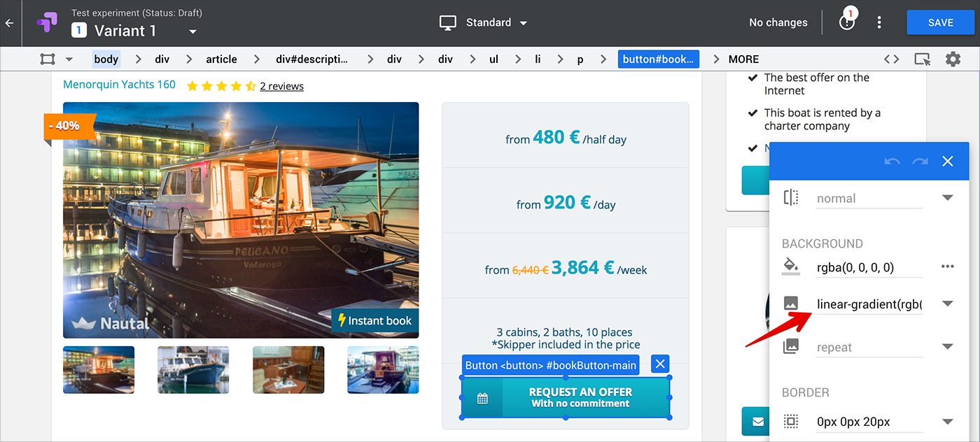Open the diagnostics alert icon
Viewport: 980px width, 442px height.
click(847, 22)
